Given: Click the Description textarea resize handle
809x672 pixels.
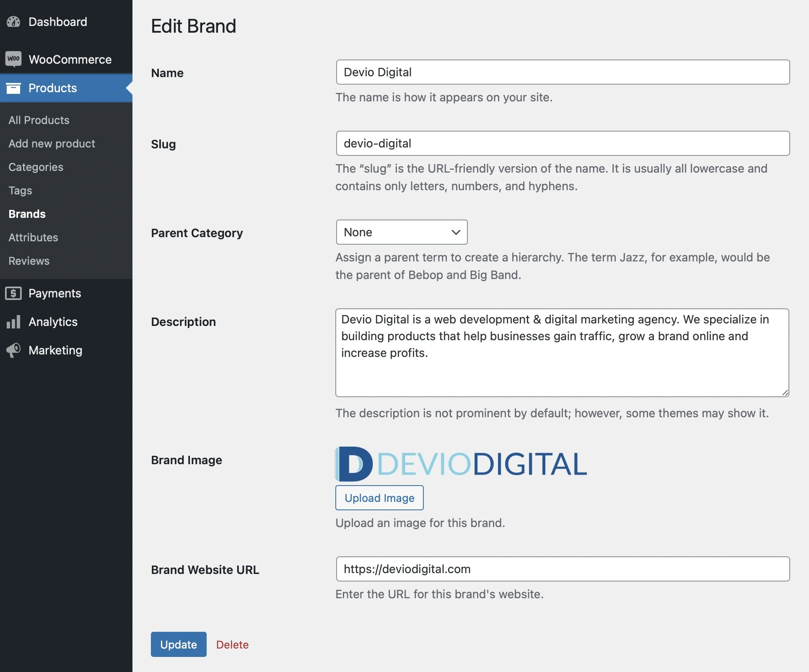Looking at the screenshot, I should pyautogui.click(x=785, y=393).
